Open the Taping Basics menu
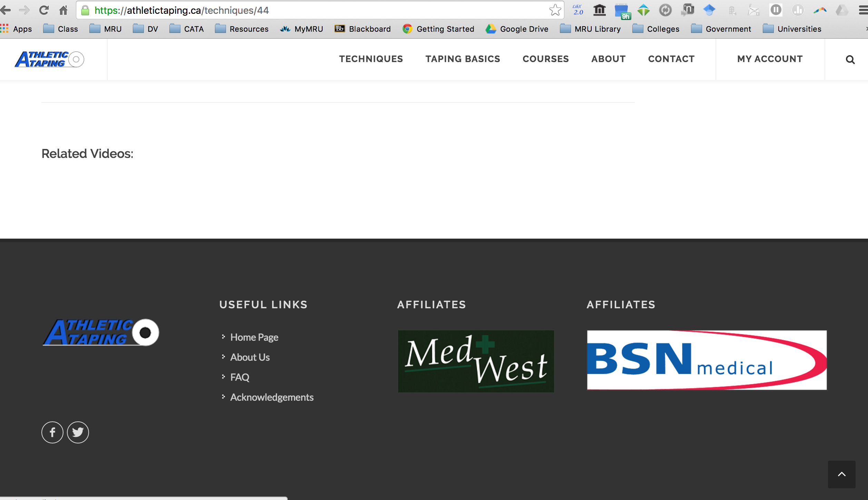This screenshot has height=500, width=868. [463, 59]
